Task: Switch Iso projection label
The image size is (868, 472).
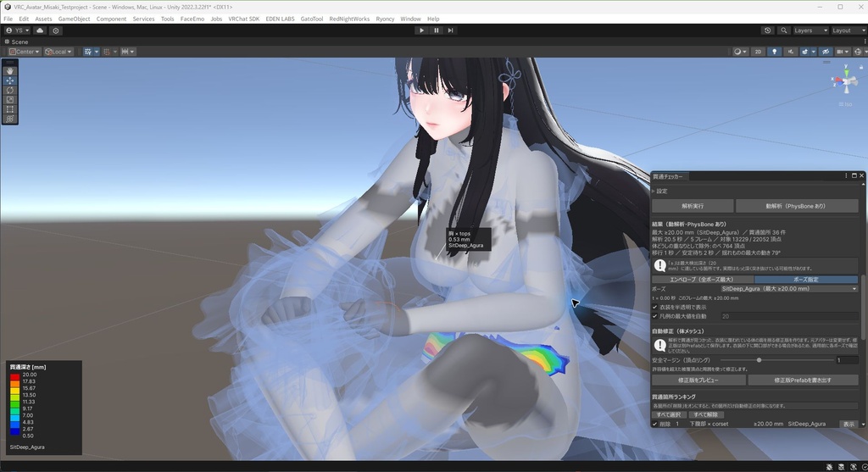Action: (x=845, y=104)
